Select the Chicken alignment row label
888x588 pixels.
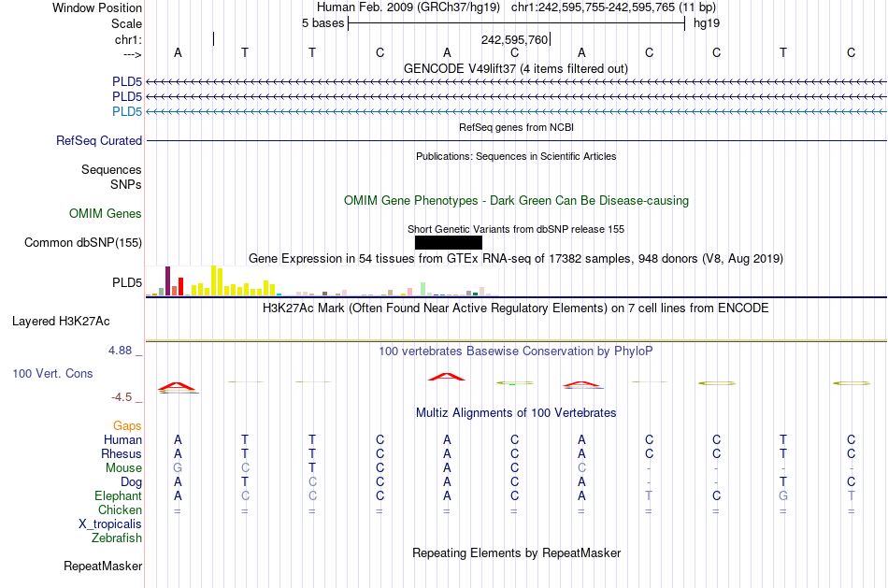pyautogui.click(x=120, y=509)
